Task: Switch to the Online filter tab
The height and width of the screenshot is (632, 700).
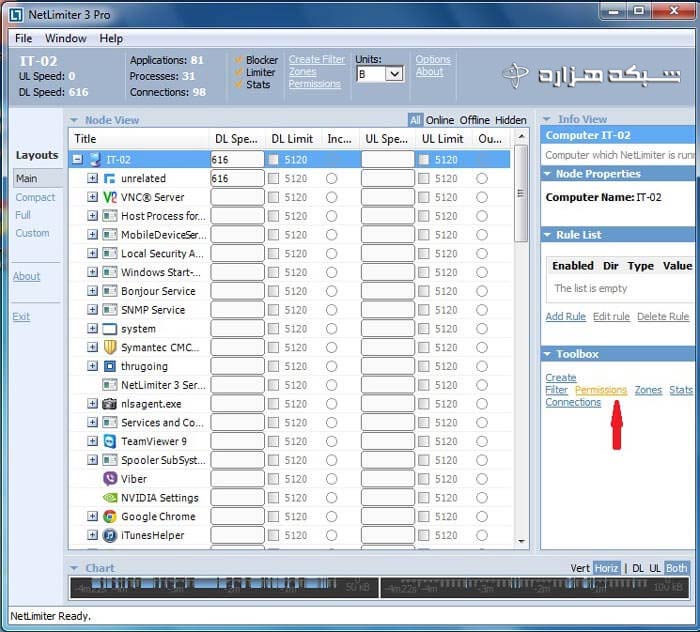Action: (440, 120)
